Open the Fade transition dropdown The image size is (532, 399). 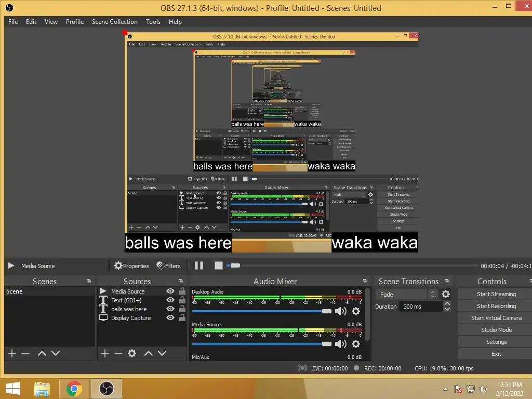coord(406,295)
